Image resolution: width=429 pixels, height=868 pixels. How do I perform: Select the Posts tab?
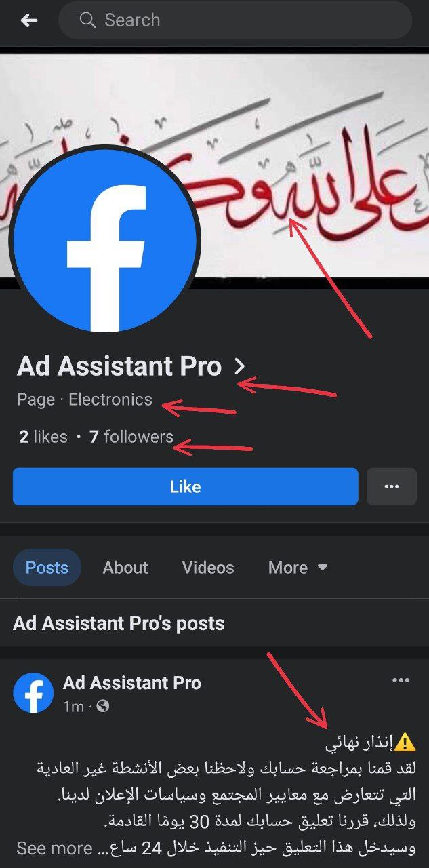(47, 568)
